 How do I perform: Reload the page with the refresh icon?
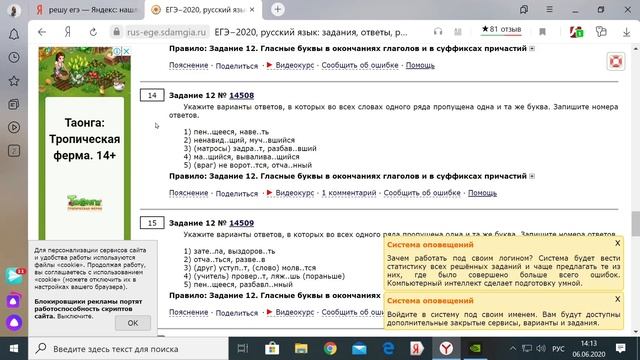(93, 32)
